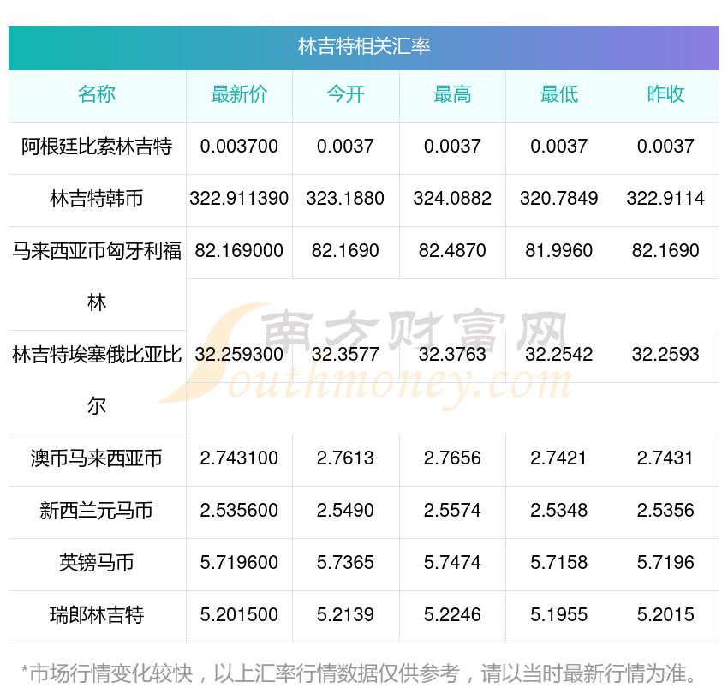
Task: Click previous close 5.2015
Action: point(665,615)
